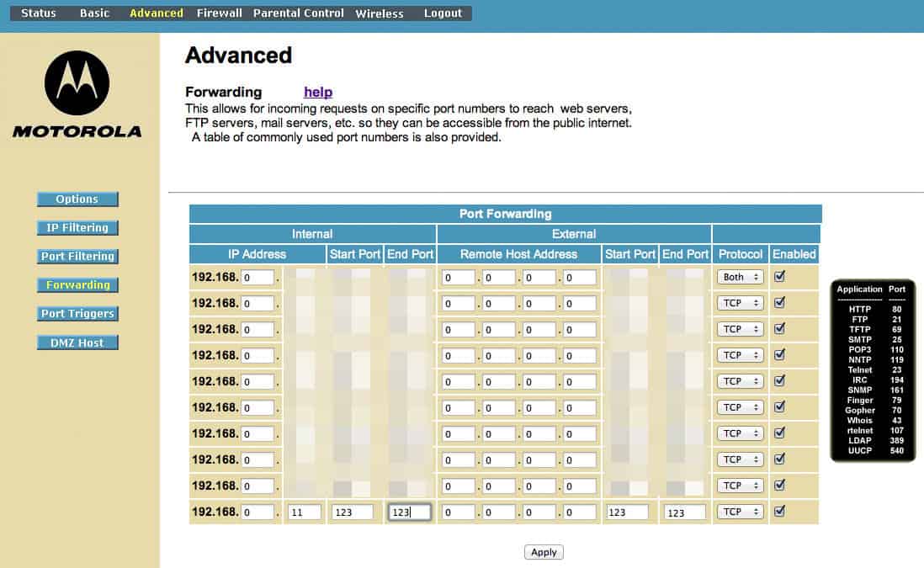Go to the Status tab
The width and height of the screenshot is (924, 568).
point(38,13)
